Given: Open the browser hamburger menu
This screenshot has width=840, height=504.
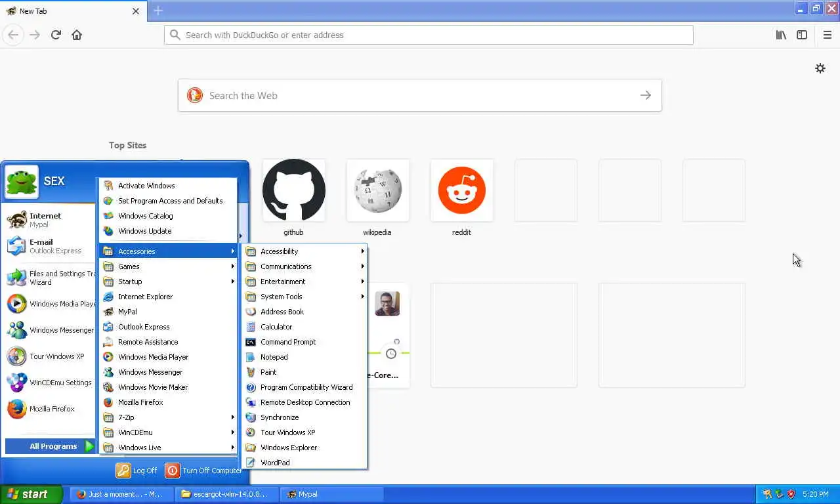Looking at the screenshot, I should point(828,35).
